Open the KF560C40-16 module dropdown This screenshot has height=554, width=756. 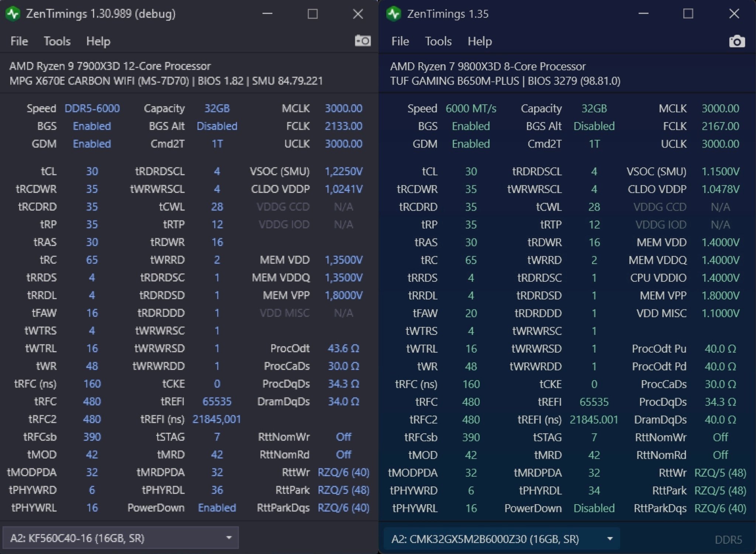120,538
